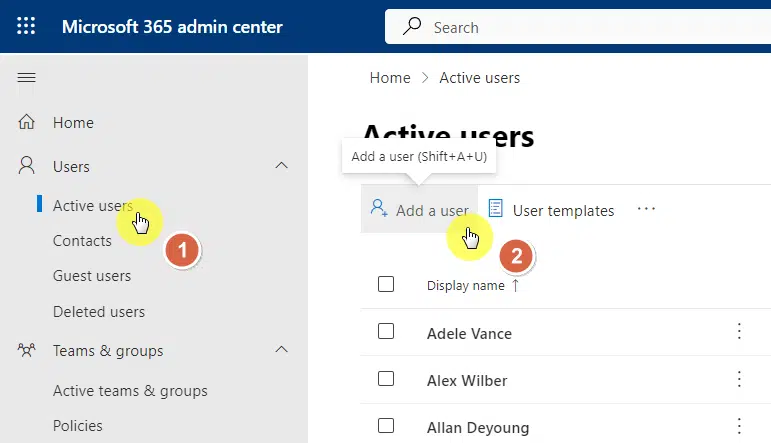Open more actions for Alex Wilber
The width and height of the screenshot is (771, 443).
[739, 379]
